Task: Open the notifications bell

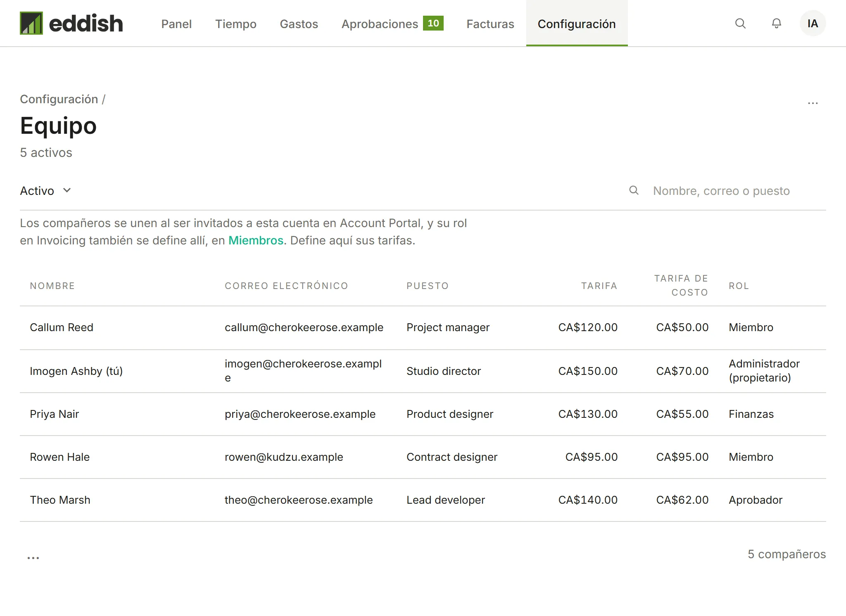Action: (777, 24)
